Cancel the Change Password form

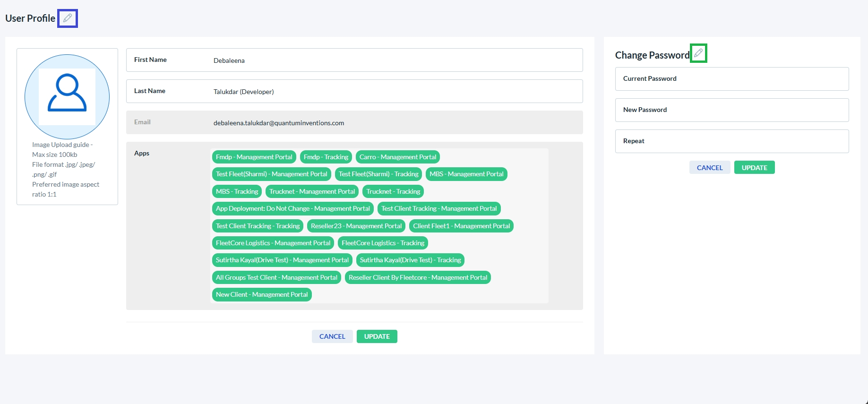(709, 168)
